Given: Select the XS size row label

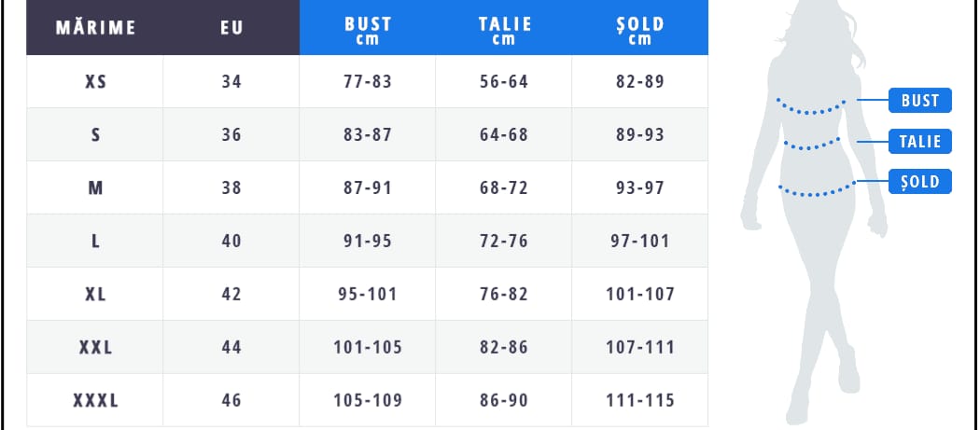Looking at the screenshot, I should [95, 82].
